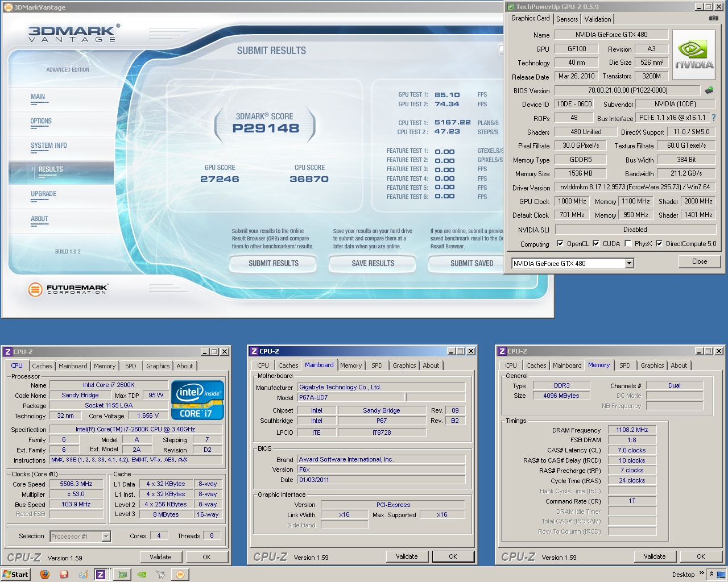Open the Graphics tab in the left CPU-Z window
This screenshot has height=582, width=728.
(158, 366)
